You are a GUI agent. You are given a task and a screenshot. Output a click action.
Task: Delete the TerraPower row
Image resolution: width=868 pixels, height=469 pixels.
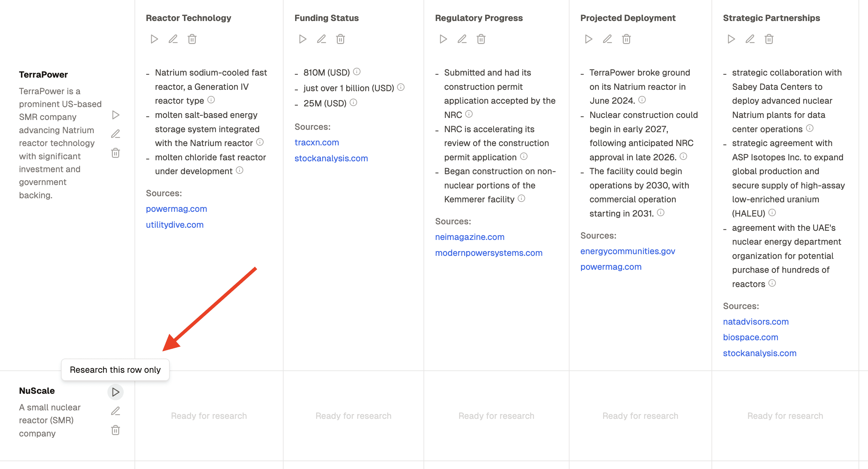point(116,153)
